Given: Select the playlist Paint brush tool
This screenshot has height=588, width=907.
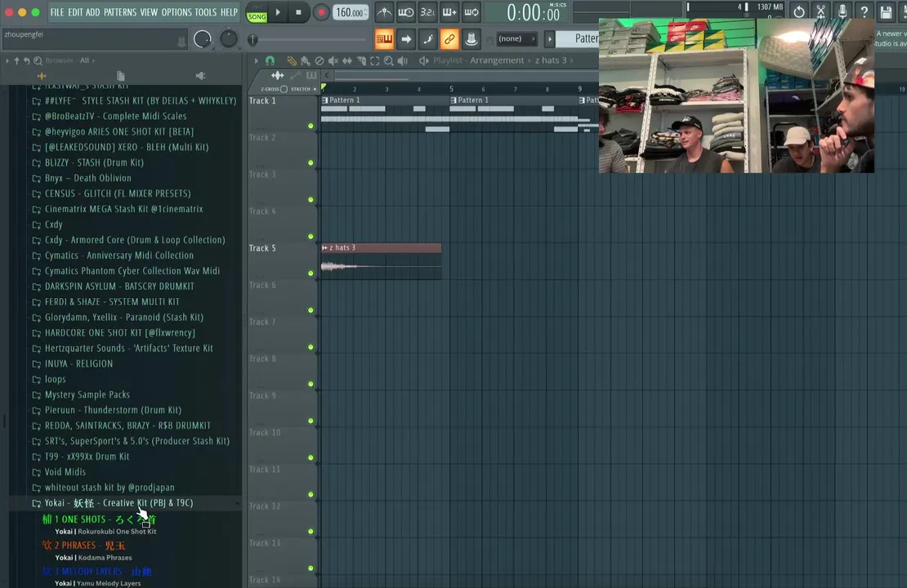Looking at the screenshot, I should point(305,60).
